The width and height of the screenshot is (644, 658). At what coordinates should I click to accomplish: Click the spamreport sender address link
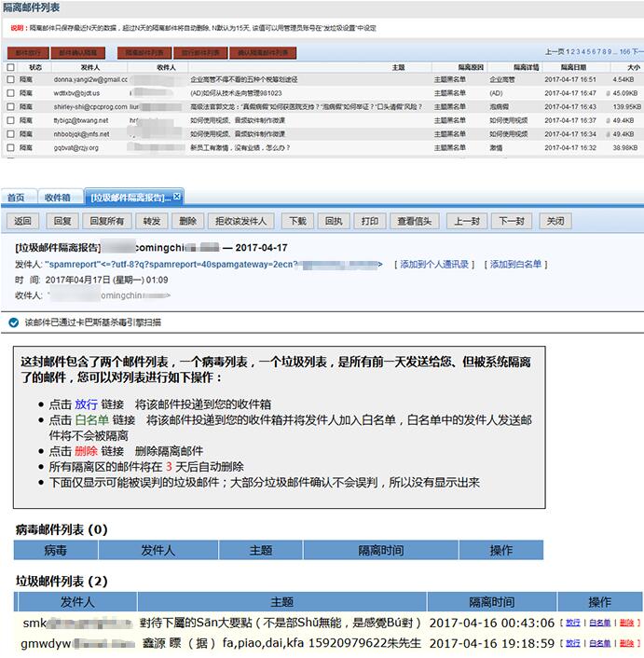point(213,265)
